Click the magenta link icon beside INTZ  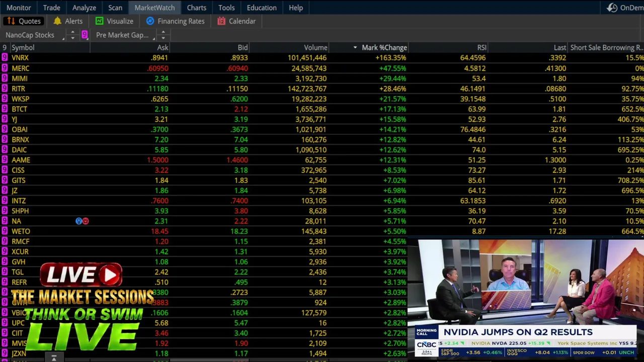(5, 201)
